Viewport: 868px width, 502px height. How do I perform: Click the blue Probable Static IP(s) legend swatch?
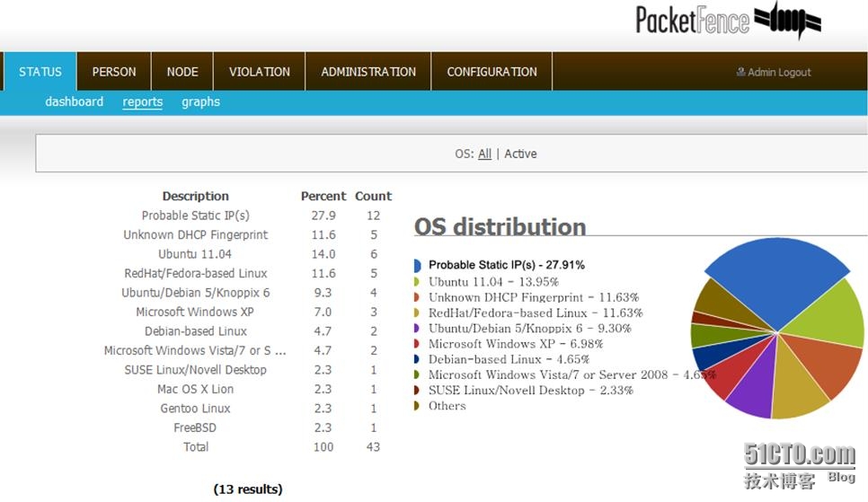coord(418,265)
